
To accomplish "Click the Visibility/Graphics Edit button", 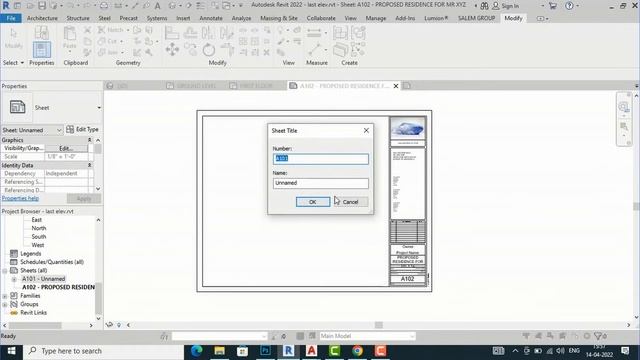I will (x=66, y=148).
